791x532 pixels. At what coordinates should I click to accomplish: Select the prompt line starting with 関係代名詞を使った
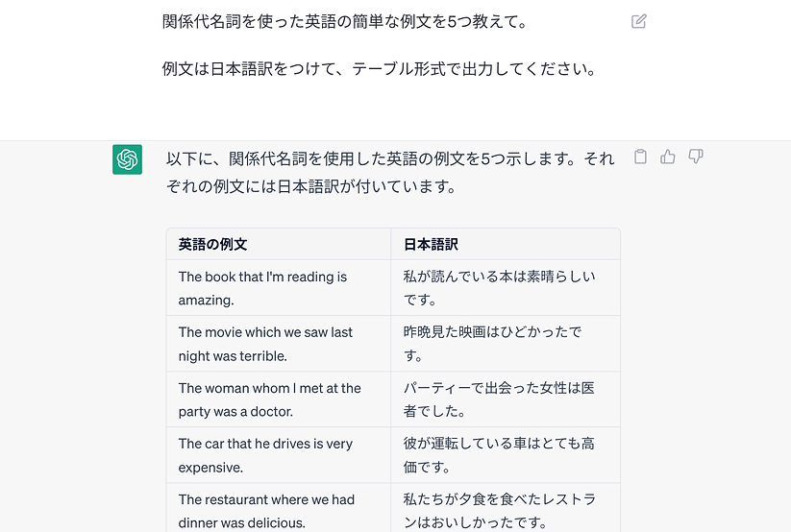tap(345, 22)
